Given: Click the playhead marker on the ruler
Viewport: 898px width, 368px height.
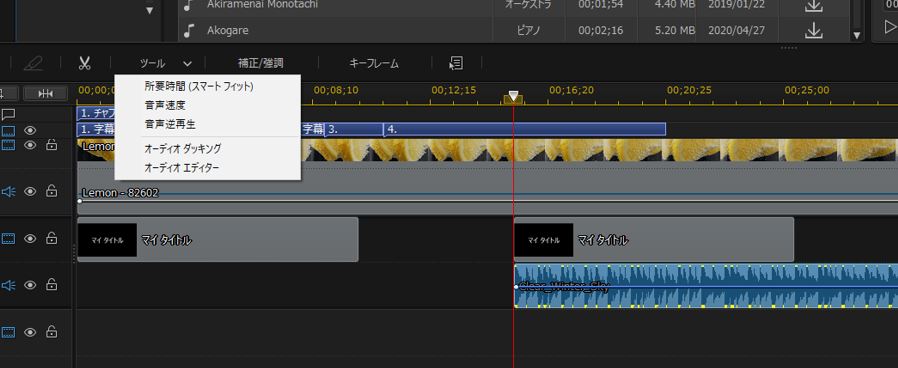Looking at the screenshot, I should [513, 97].
